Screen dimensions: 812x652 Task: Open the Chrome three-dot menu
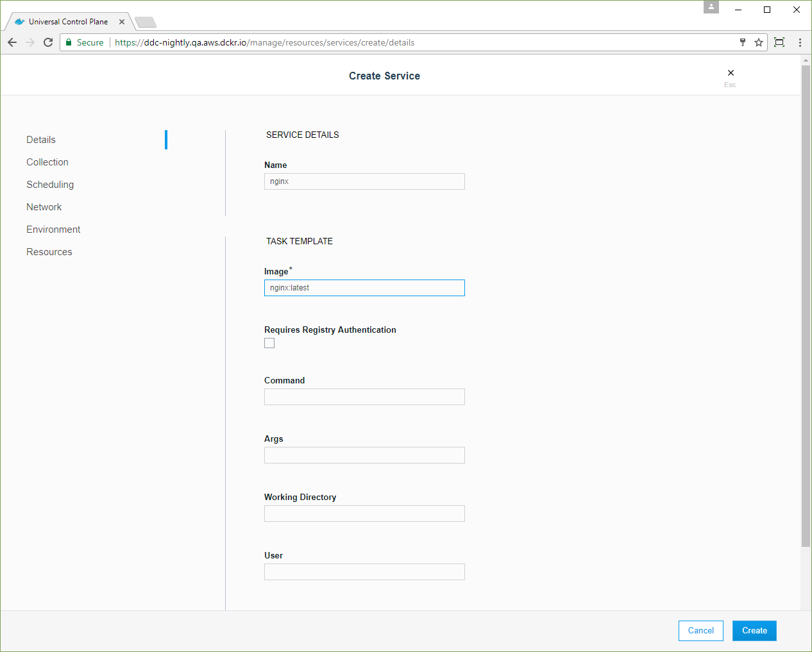tap(800, 42)
